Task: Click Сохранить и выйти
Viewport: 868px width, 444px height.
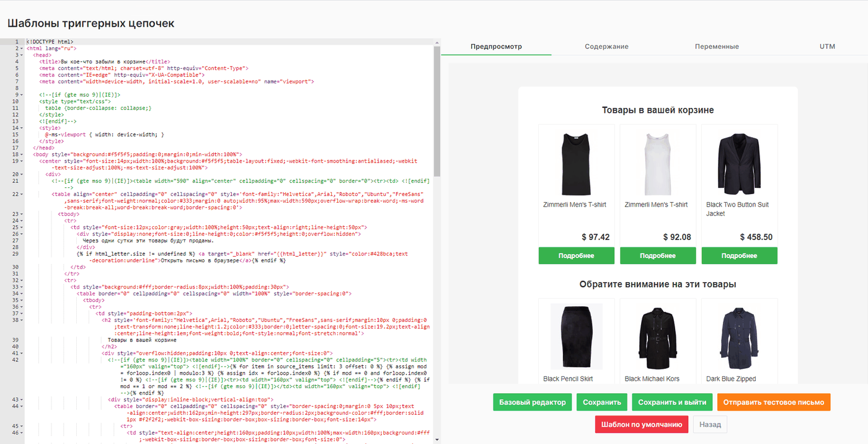Action: point(672,402)
